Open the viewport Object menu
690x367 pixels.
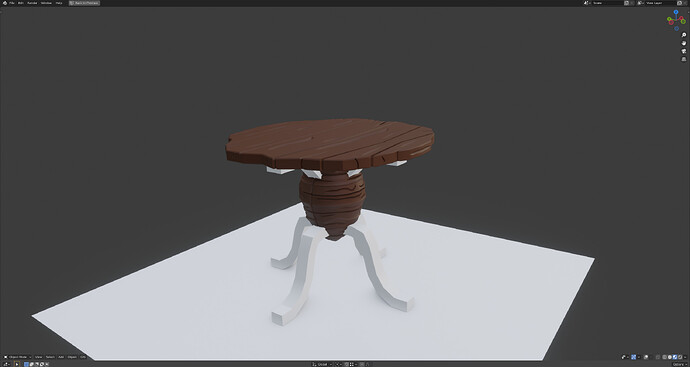[x=72, y=357]
